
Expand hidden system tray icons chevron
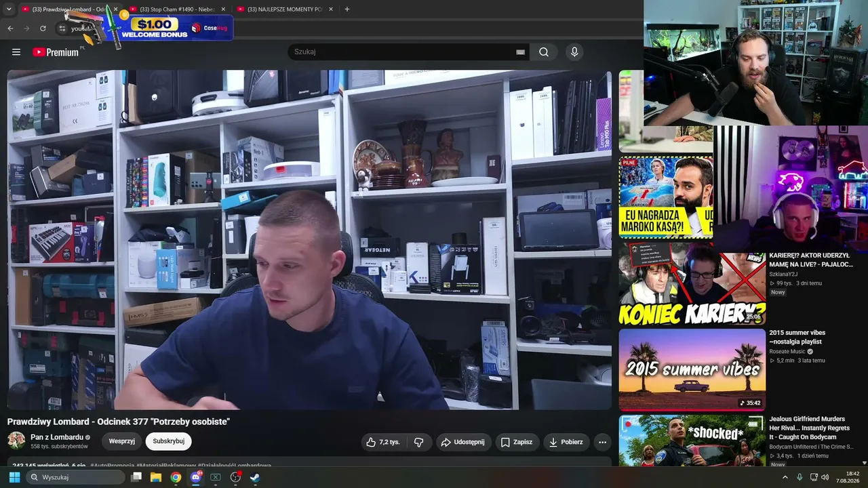coord(785,477)
